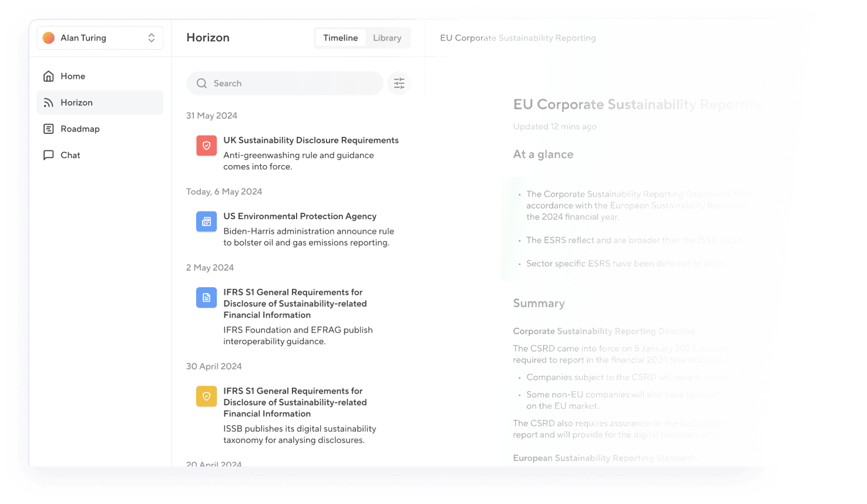Click the 'Today, 6 May 2024' heading

(224, 191)
